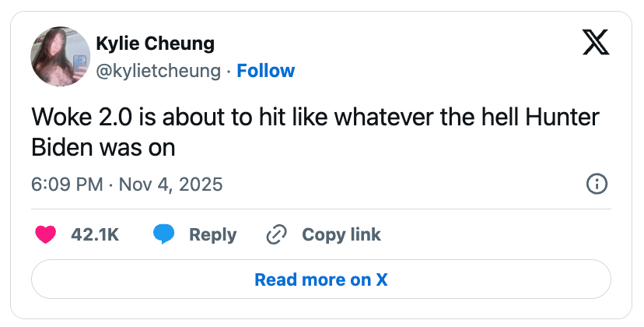This screenshot has height=327, width=644.
Task: Open the info icon beside the timestamp
Action: tap(596, 185)
